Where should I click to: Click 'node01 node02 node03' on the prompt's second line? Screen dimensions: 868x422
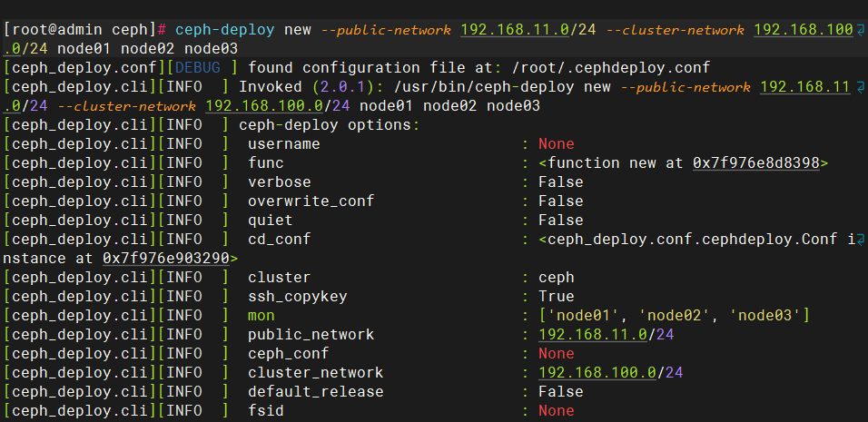147,49
